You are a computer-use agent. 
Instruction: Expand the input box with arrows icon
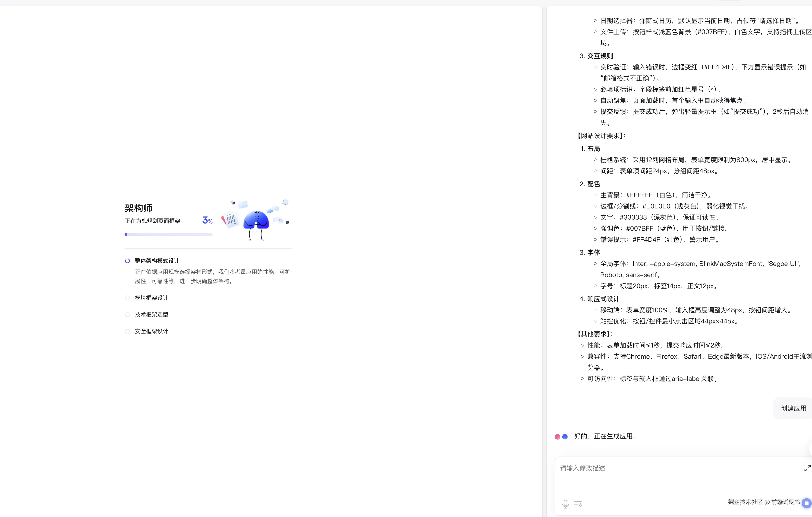[x=807, y=468]
